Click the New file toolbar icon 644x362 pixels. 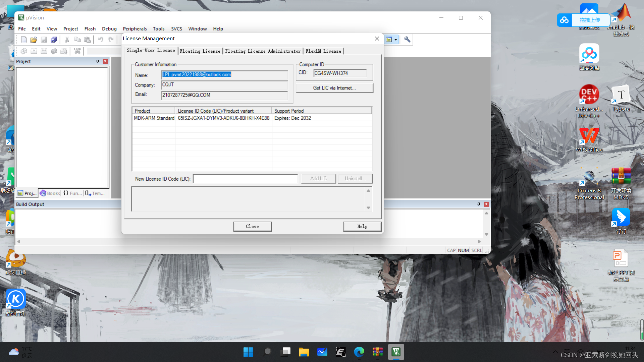[23, 40]
